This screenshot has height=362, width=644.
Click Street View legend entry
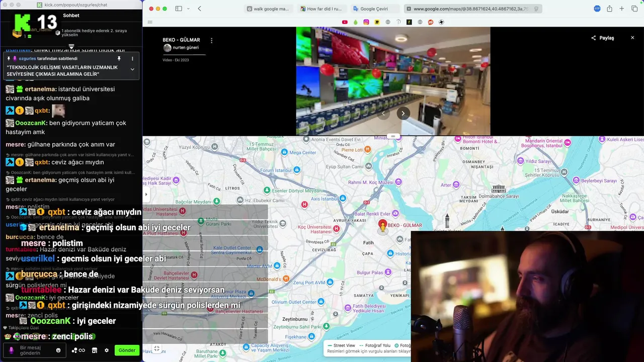tap(342, 345)
